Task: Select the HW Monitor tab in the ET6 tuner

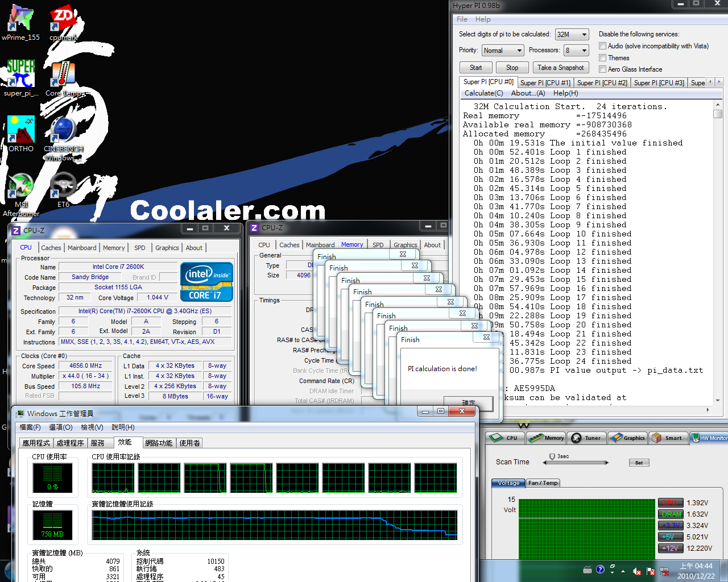Action: click(x=709, y=438)
